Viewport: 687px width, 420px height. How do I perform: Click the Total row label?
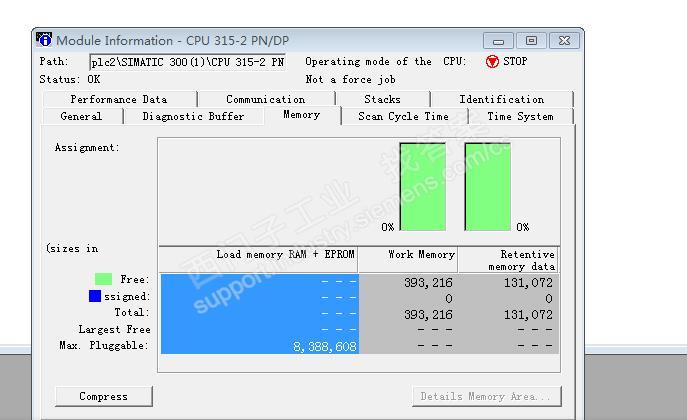tap(131, 312)
